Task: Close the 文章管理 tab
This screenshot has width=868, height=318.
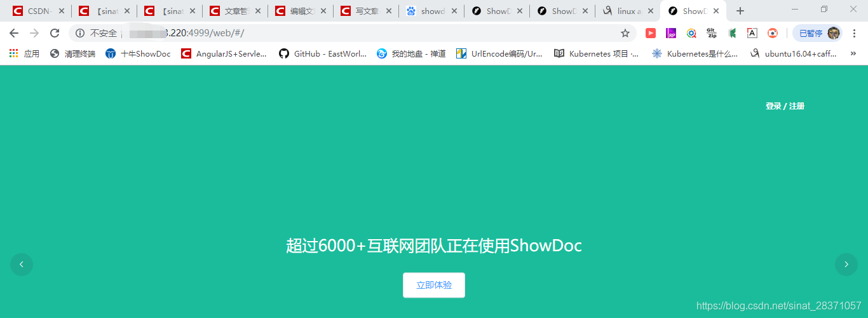Action: coord(258,11)
